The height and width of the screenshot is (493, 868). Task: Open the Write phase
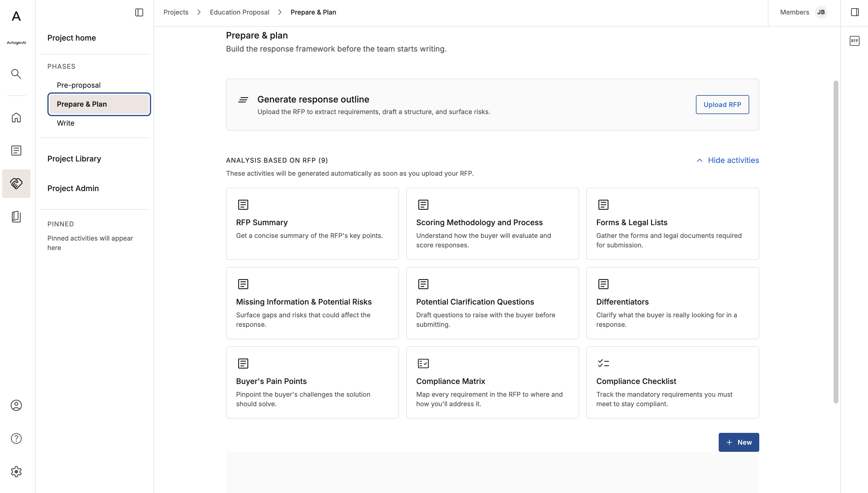(x=66, y=123)
